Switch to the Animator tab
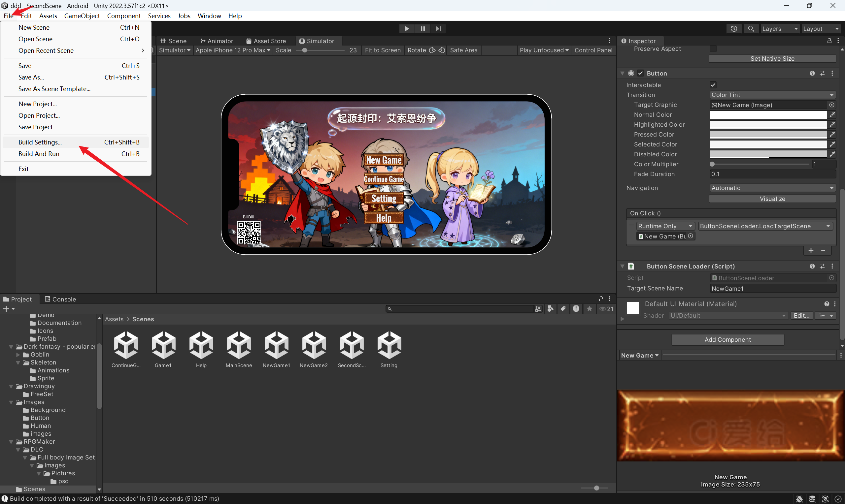This screenshot has width=845, height=504. click(217, 41)
